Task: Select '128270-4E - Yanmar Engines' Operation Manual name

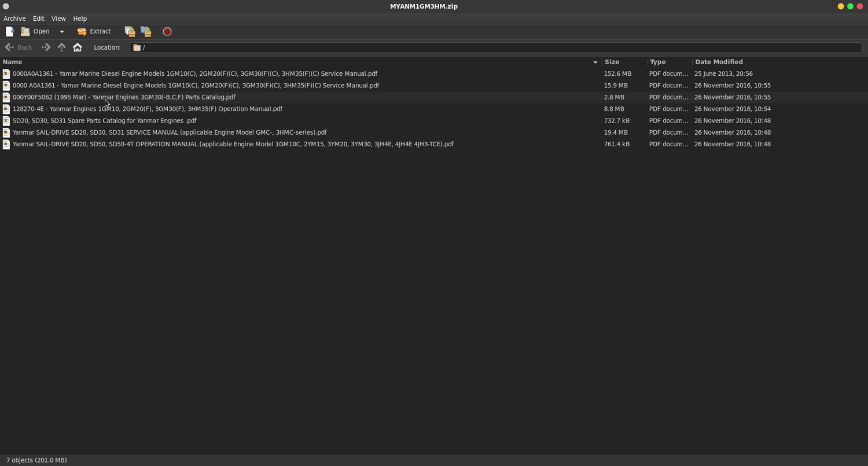Action: [148, 109]
